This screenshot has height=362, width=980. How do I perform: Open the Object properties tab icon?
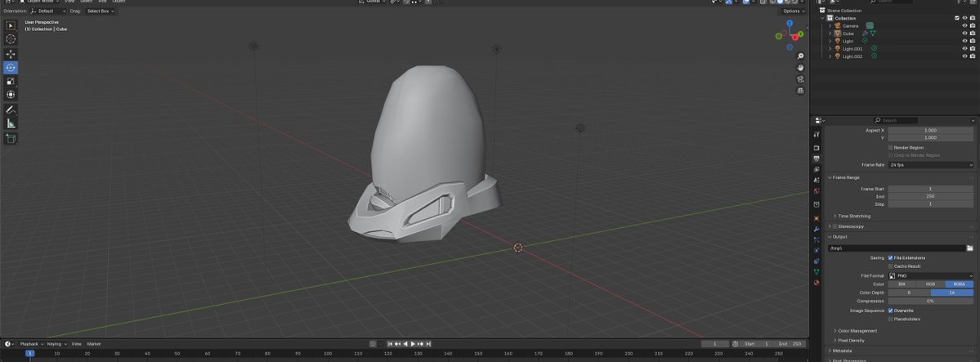click(x=817, y=218)
